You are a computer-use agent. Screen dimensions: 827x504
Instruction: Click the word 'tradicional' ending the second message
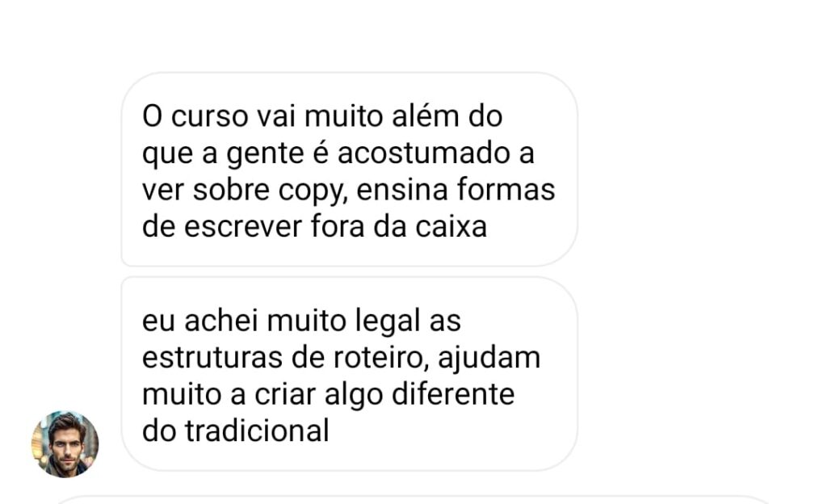257,430
